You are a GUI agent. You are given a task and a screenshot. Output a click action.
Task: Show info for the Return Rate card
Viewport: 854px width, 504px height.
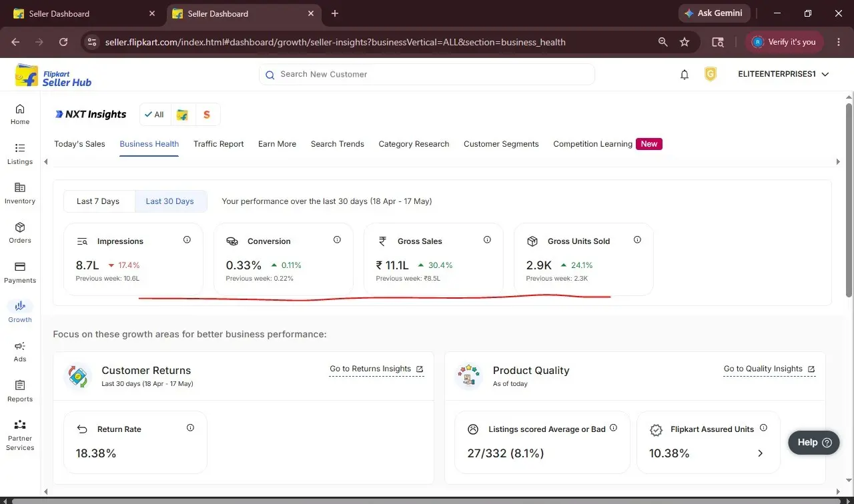tap(190, 428)
